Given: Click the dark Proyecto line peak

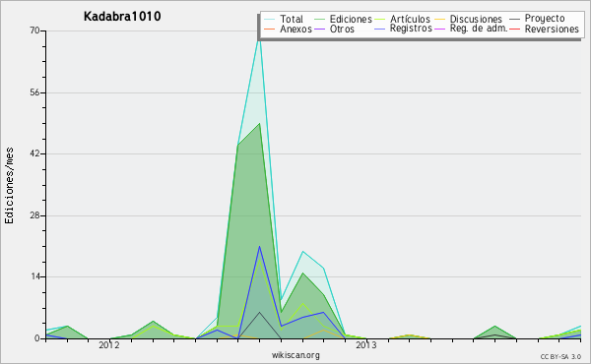Looking at the screenshot, I should [259, 312].
